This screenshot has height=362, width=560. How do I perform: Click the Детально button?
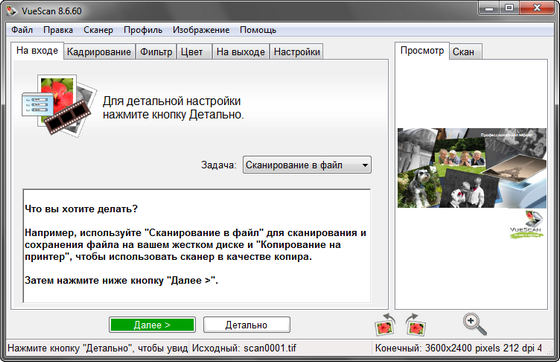pos(246,325)
